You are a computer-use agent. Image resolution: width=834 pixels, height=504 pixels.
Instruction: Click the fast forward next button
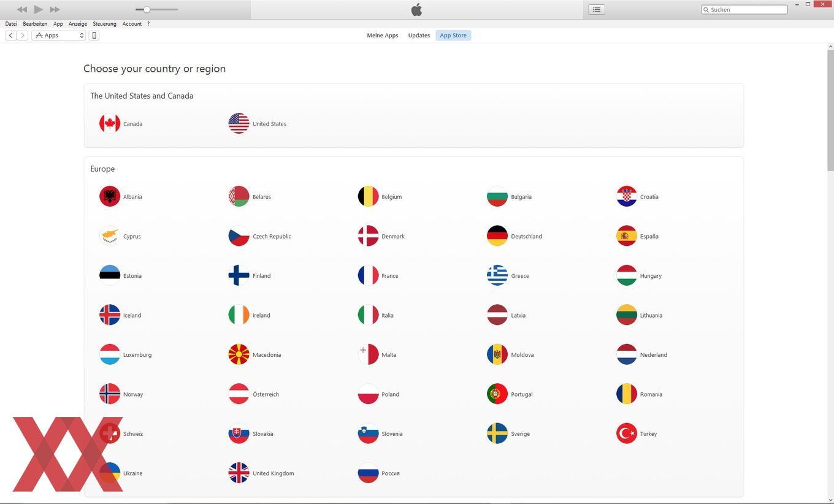point(55,9)
